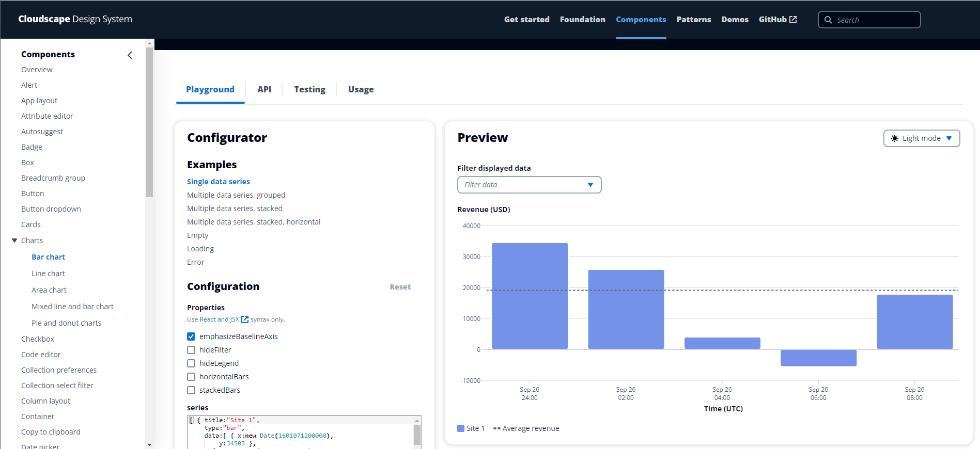
Task: Collapse the Components side navigation
Action: [130, 55]
